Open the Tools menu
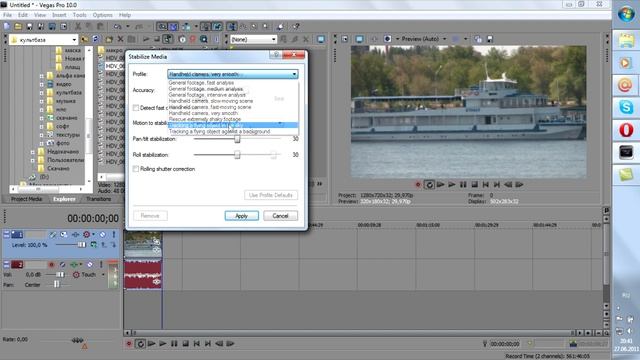Screen dimensions: 640x360 tap(80, 15)
